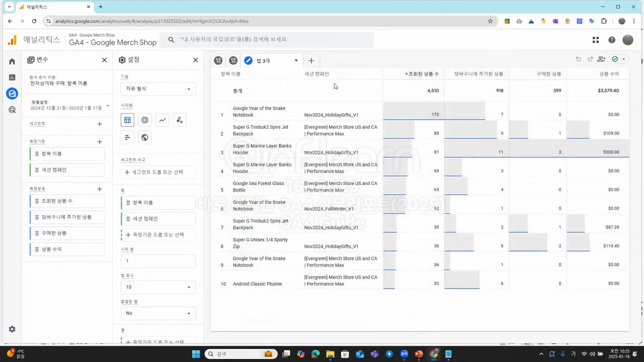Open the Analytics account avatar
Viewport: 644px width, 362px height.
[628, 40]
